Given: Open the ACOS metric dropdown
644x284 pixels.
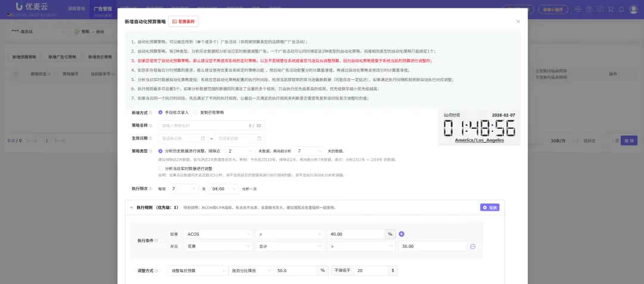Looking at the screenshot, I should 218,234.
